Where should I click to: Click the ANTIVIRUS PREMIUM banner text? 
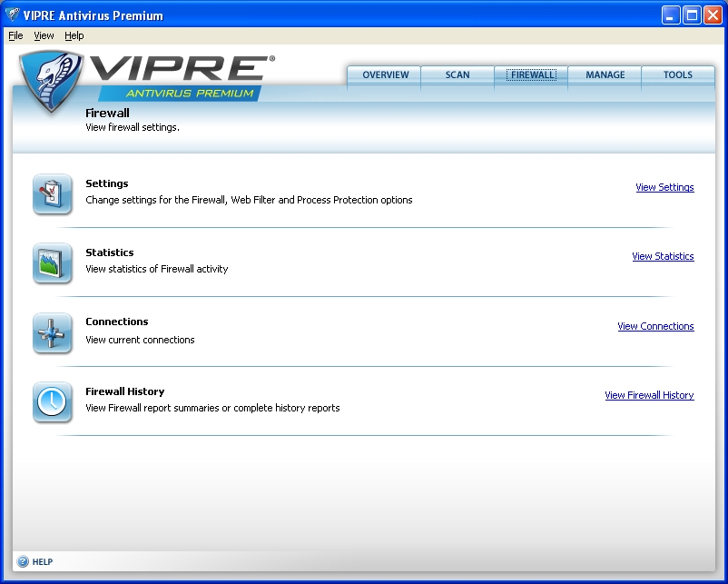[x=190, y=94]
